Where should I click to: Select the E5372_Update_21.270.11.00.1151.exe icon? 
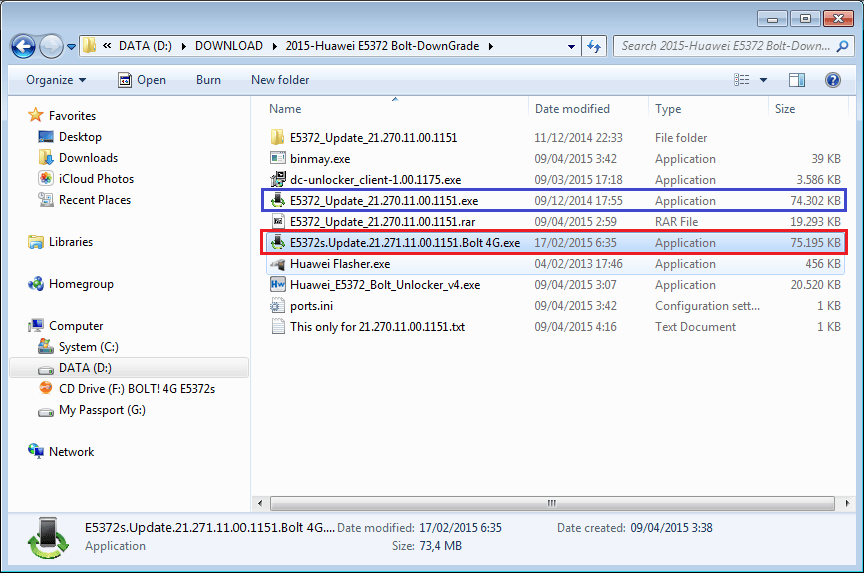(x=278, y=200)
